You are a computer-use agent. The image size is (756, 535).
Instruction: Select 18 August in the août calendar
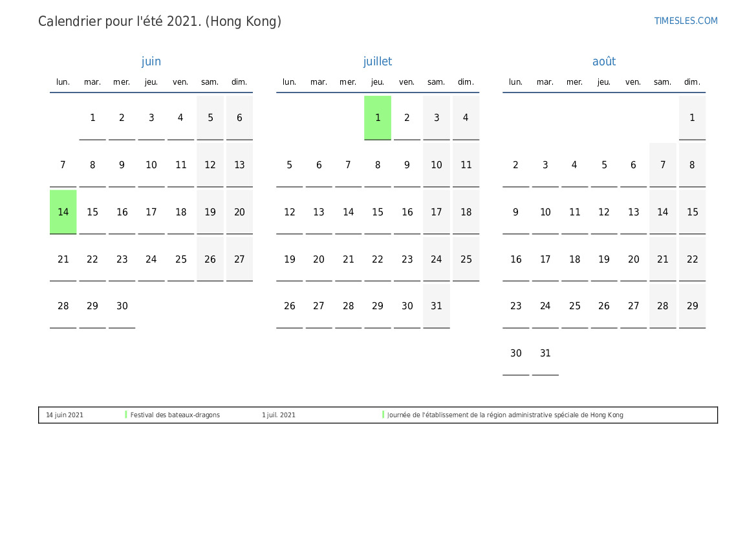575,259
